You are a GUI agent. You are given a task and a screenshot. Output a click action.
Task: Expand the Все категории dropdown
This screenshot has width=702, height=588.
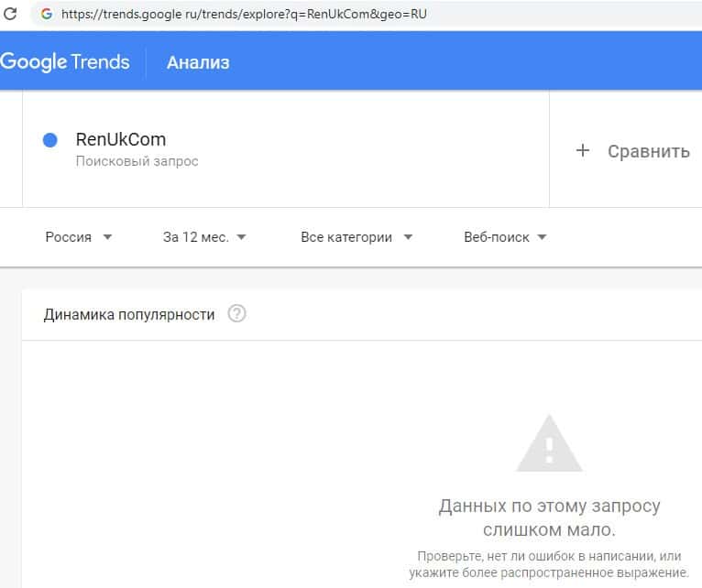356,237
